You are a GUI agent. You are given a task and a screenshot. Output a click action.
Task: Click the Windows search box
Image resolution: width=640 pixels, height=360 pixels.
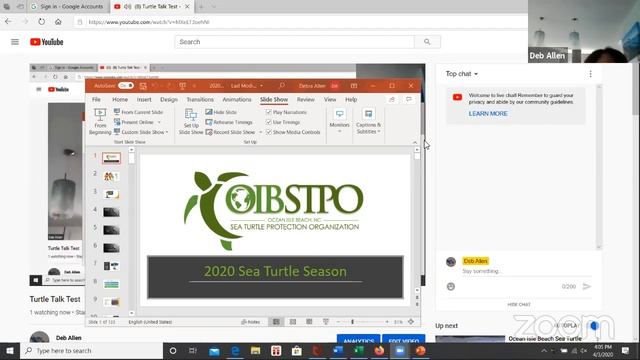[92, 351]
